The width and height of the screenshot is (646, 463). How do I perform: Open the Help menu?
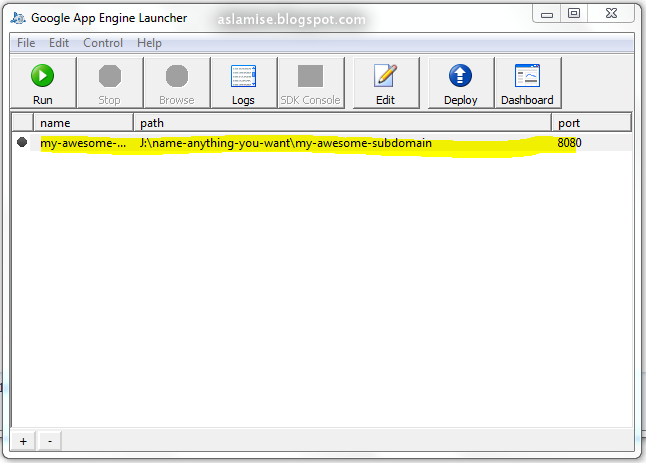(149, 43)
